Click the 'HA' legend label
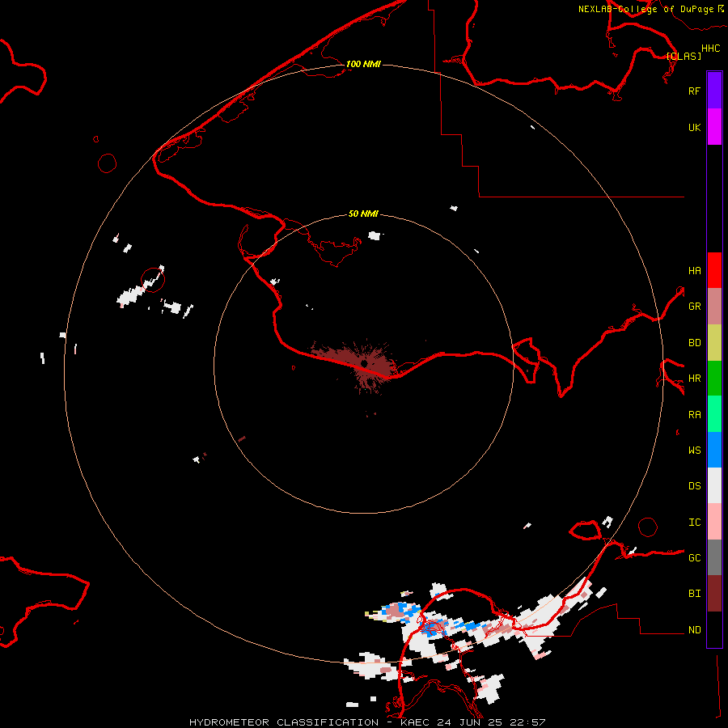Screen dimensions: 728x728 (x=694, y=270)
